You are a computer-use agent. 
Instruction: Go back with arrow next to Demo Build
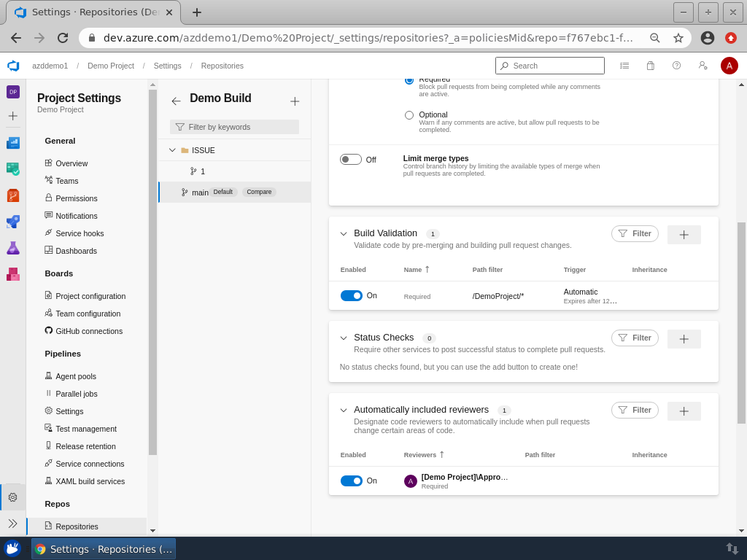tap(177, 101)
